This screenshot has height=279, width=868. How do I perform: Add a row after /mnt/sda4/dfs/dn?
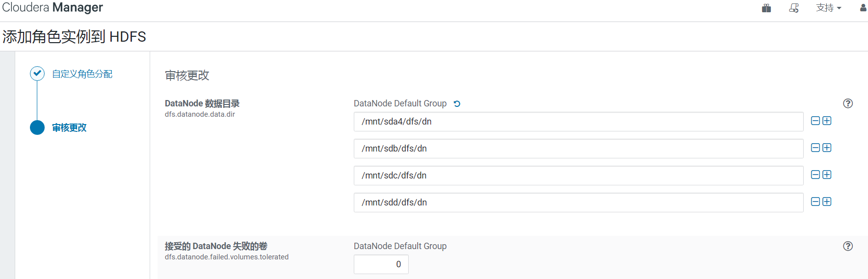pos(827,121)
